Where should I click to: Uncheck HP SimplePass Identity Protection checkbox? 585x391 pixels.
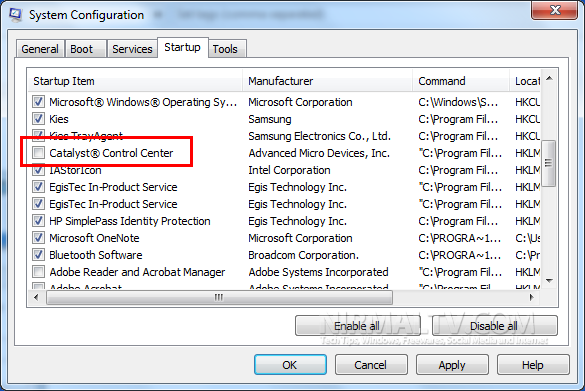pyautogui.click(x=38, y=220)
